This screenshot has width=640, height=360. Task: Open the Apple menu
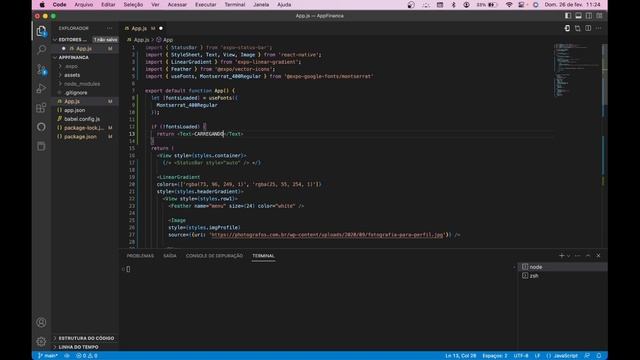pyautogui.click(x=42, y=5)
